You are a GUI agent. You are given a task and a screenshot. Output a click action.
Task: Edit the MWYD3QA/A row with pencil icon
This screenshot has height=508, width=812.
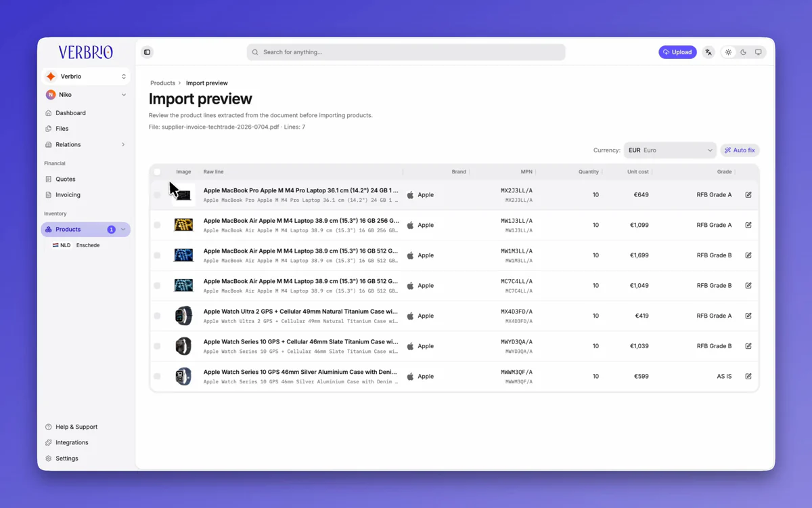click(748, 346)
